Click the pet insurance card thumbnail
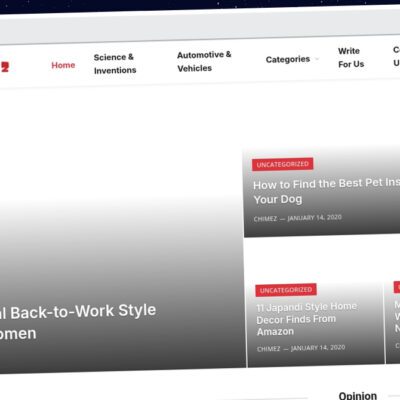Image resolution: width=400 pixels, height=400 pixels. coord(322,192)
